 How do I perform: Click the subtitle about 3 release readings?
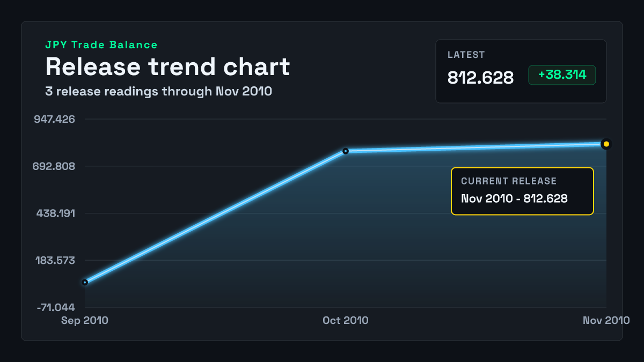pos(158,91)
